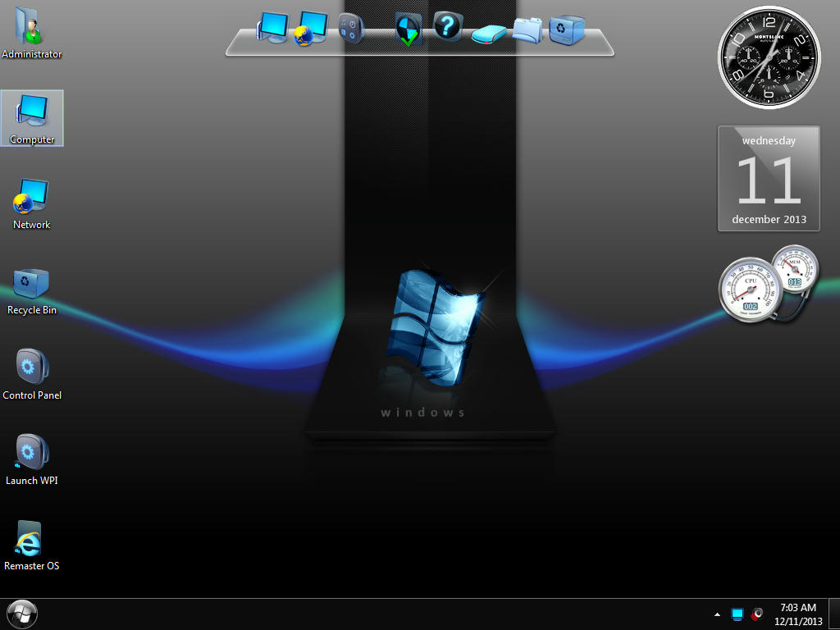Click the Network globe icon in the dock
This screenshot has height=630, width=840.
click(x=311, y=28)
